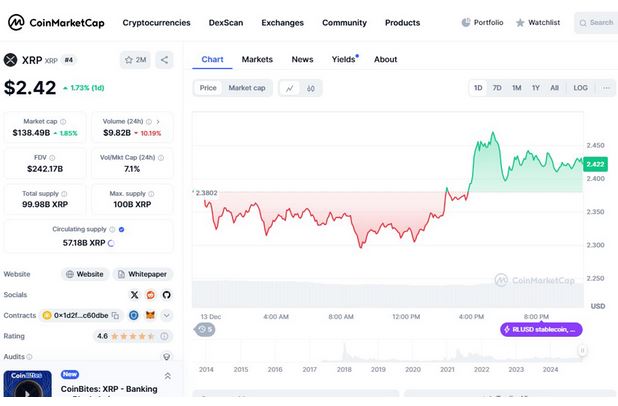
Task: Switch chart to Market cap
Action: click(x=247, y=88)
